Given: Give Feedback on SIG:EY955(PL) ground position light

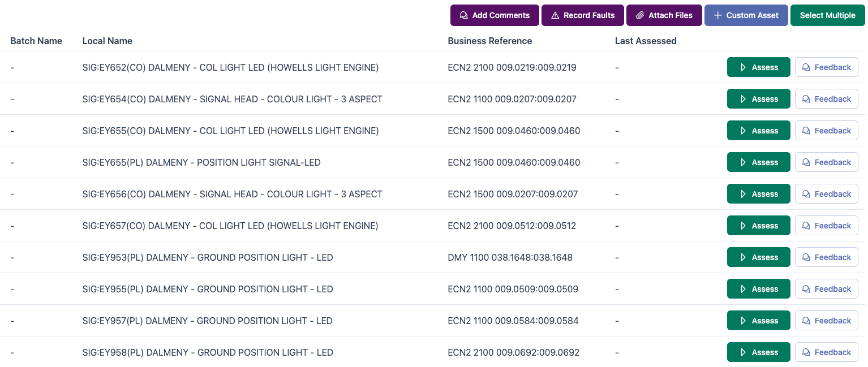Looking at the screenshot, I should [x=826, y=289].
